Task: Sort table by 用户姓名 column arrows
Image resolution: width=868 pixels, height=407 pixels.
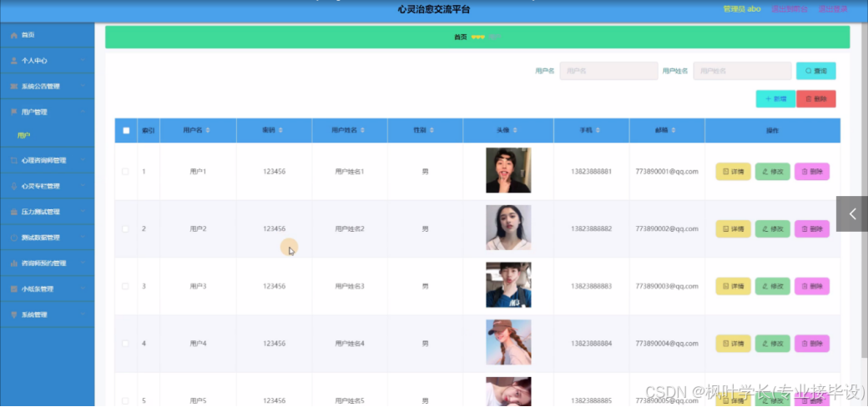Action: click(x=363, y=130)
